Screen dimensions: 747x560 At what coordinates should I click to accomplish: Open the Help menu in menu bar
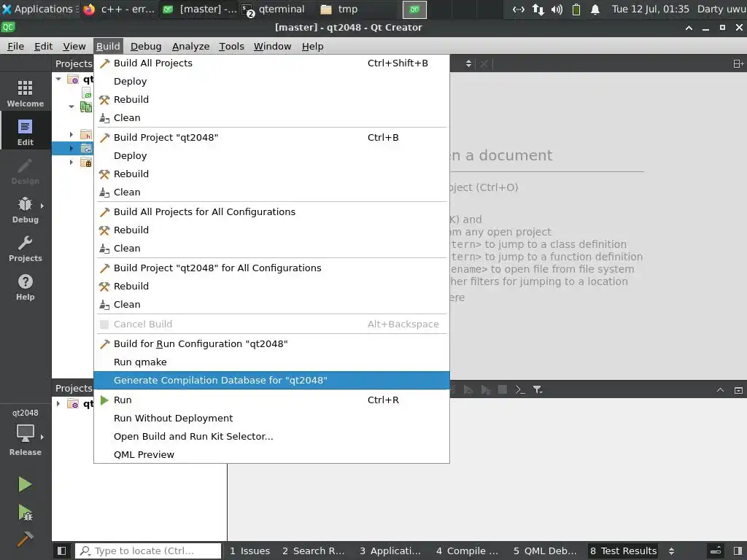click(312, 46)
